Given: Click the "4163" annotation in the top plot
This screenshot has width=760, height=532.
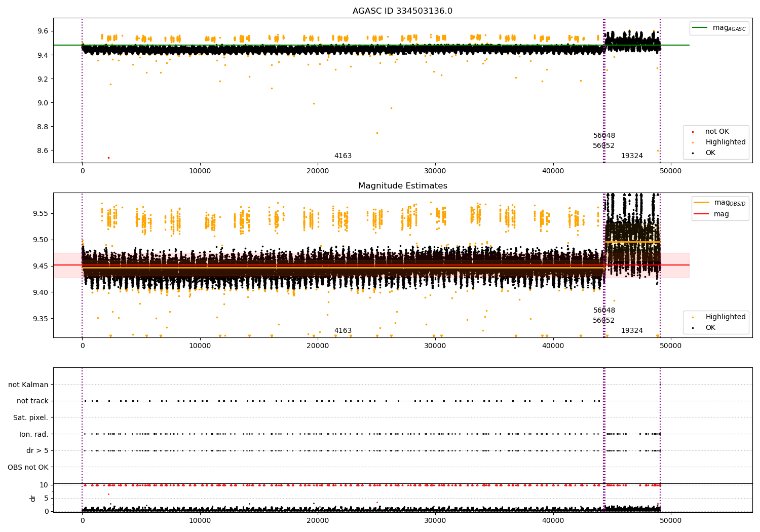Looking at the screenshot, I should [x=343, y=156].
